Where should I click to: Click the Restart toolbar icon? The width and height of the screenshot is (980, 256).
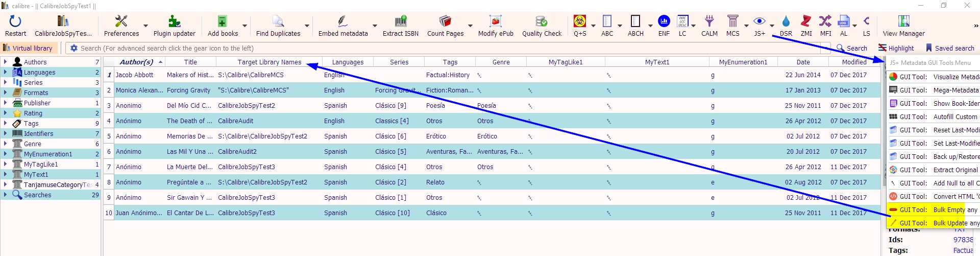click(x=15, y=21)
